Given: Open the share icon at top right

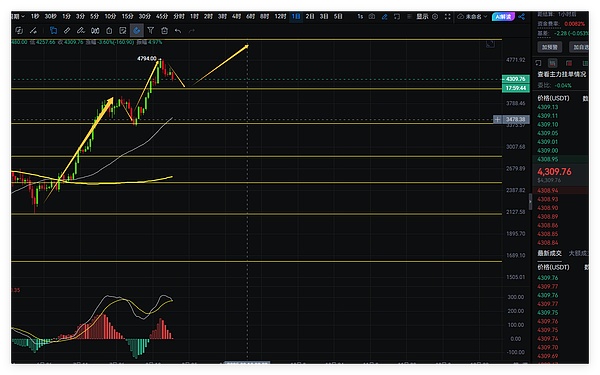Looking at the screenshot, I should tap(522, 16).
